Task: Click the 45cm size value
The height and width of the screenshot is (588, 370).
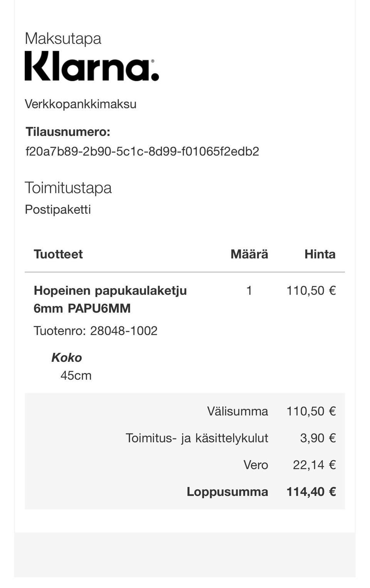Action: coord(76,375)
